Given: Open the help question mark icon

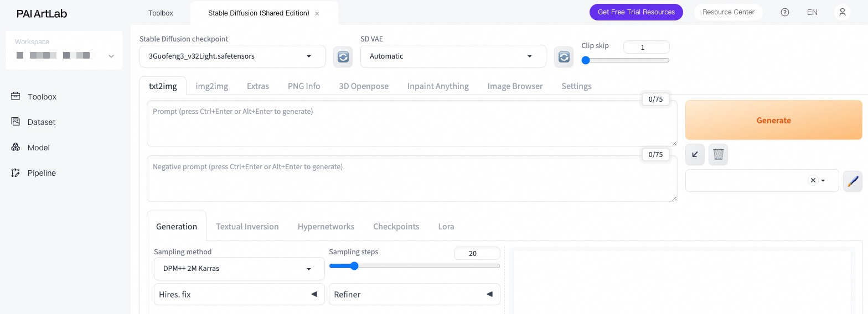Looking at the screenshot, I should pyautogui.click(x=784, y=12).
